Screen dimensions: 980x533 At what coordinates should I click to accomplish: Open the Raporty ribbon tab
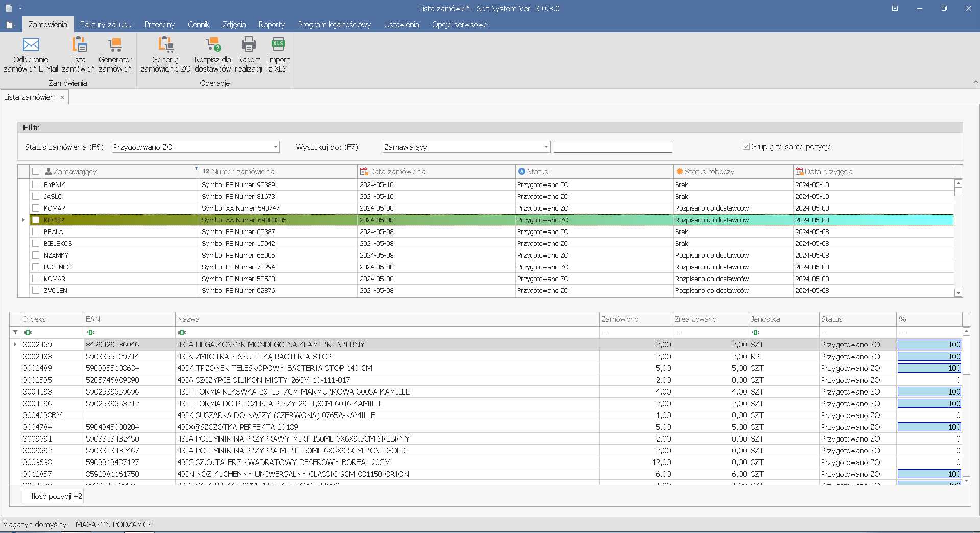(272, 25)
